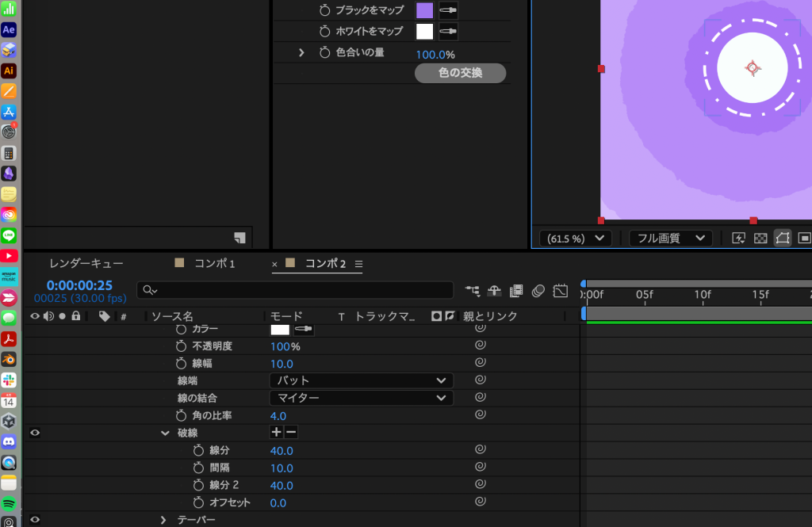The width and height of the screenshot is (812, 527).
Task: Expand the テーパー property group
Action: coord(164,520)
